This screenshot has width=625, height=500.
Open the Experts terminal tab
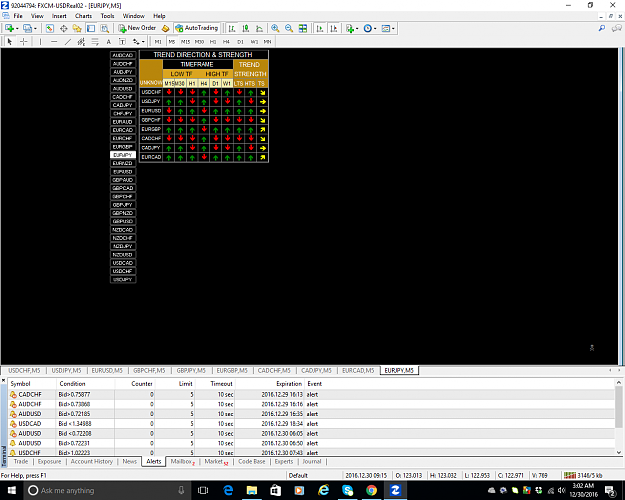pyautogui.click(x=284, y=461)
